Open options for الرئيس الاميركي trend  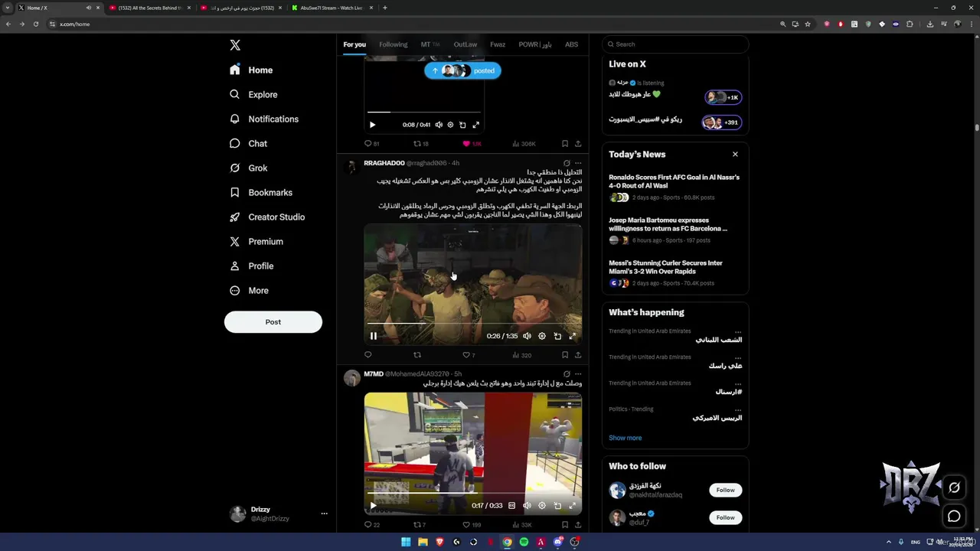pos(738,409)
